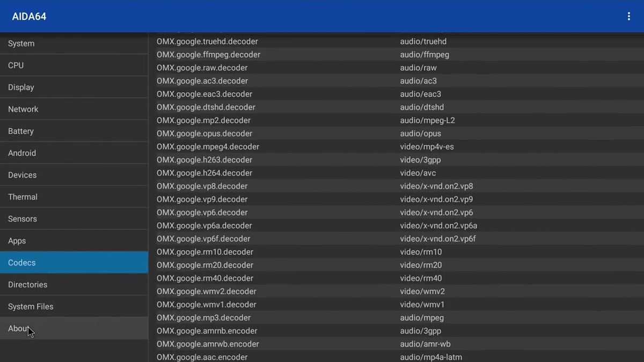Open the Sensors section
Screen dimensions: 644x362
pos(74,219)
